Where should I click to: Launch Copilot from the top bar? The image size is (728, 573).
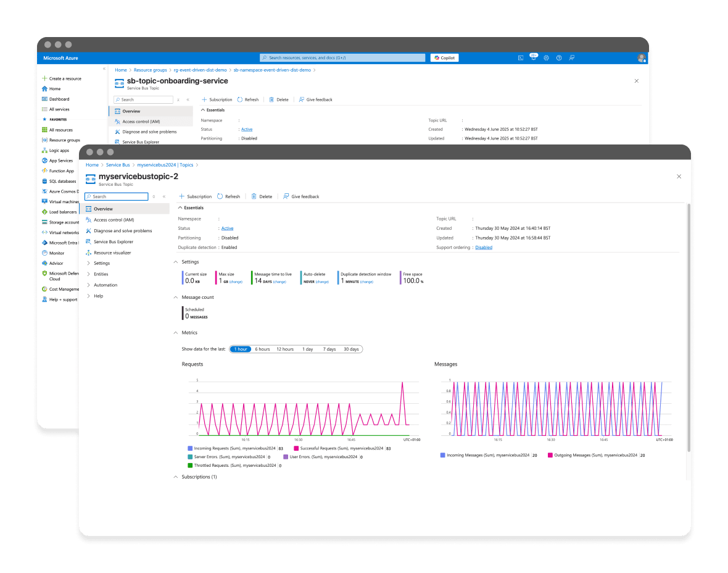pos(444,57)
